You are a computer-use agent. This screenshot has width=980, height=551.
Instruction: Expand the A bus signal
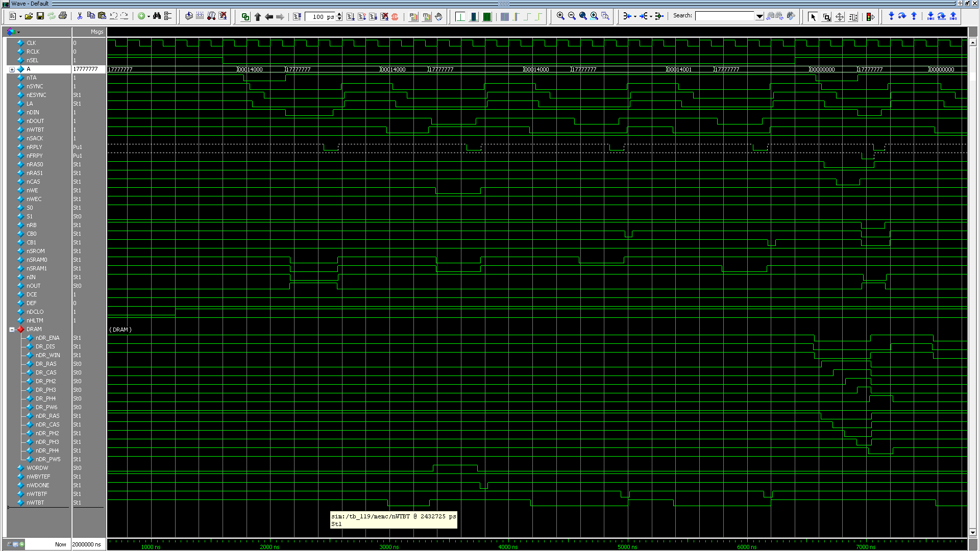click(x=12, y=69)
